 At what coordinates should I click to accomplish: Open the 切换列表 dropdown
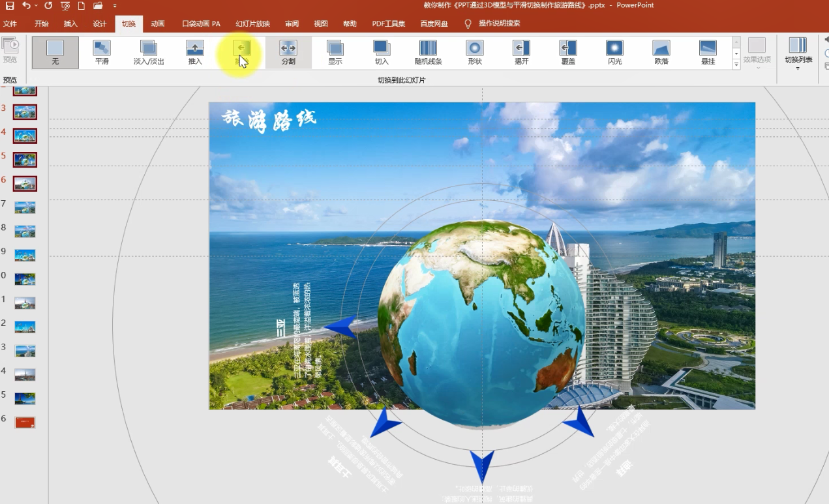(x=798, y=53)
